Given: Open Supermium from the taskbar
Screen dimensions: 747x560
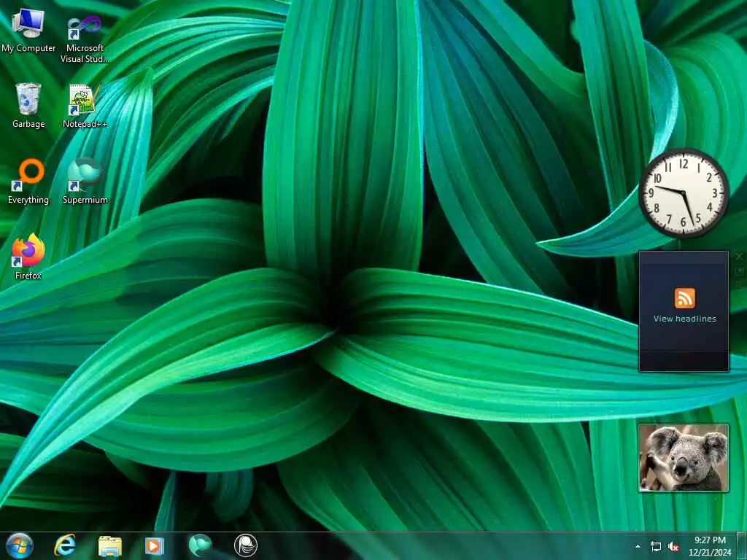Looking at the screenshot, I should pos(200,545).
